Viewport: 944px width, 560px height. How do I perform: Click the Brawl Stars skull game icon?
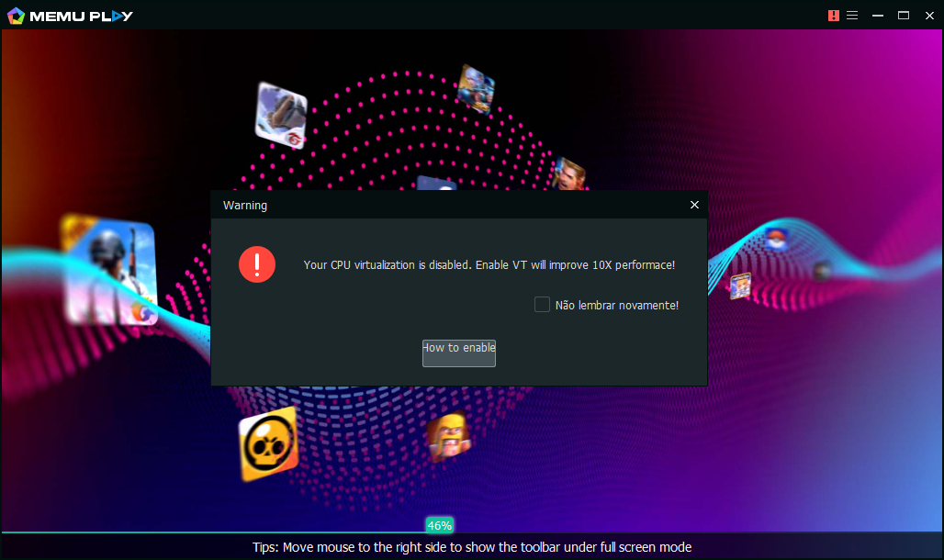pos(269,443)
